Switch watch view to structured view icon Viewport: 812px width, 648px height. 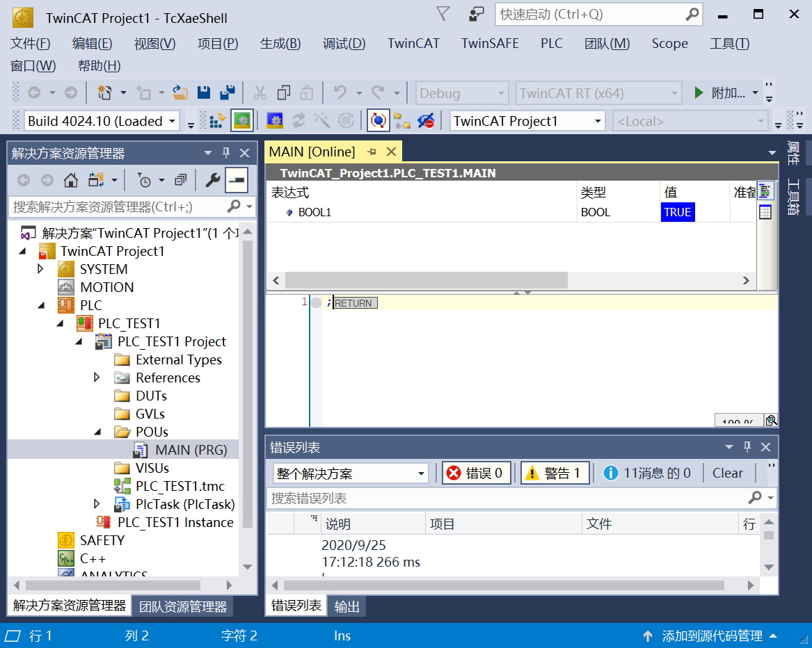point(765,191)
